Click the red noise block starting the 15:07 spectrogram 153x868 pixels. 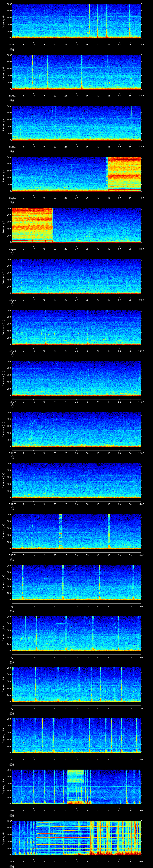point(32,224)
